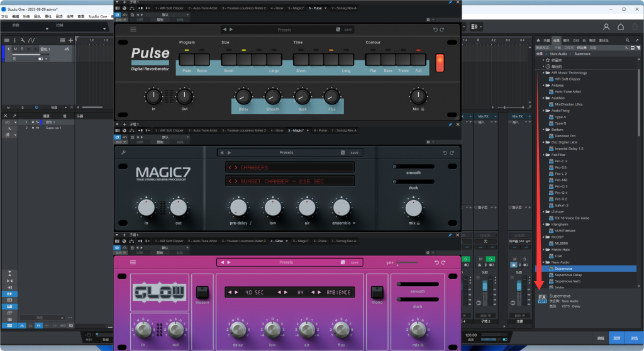Image resolution: width=644 pixels, height=351 pixels.
Task: Collapse the FabFilter folder in browser
Action: 543,155
